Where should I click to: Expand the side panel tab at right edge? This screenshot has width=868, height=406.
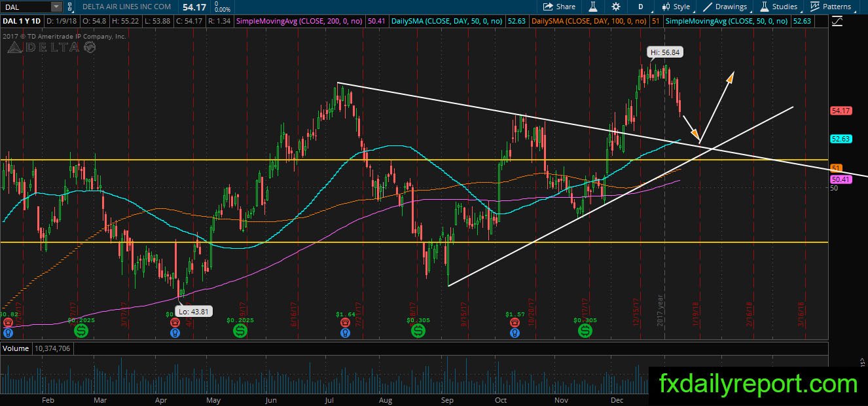click(861, 361)
